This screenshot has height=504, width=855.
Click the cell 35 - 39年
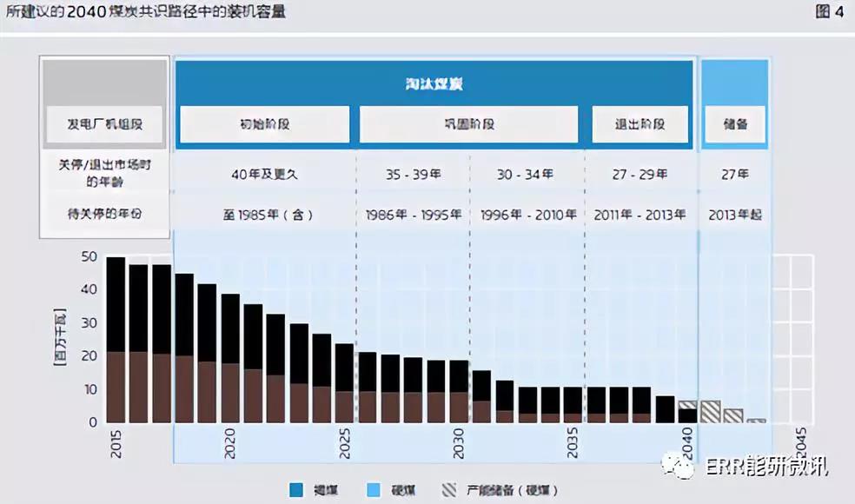pyautogui.click(x=414, y=175)
